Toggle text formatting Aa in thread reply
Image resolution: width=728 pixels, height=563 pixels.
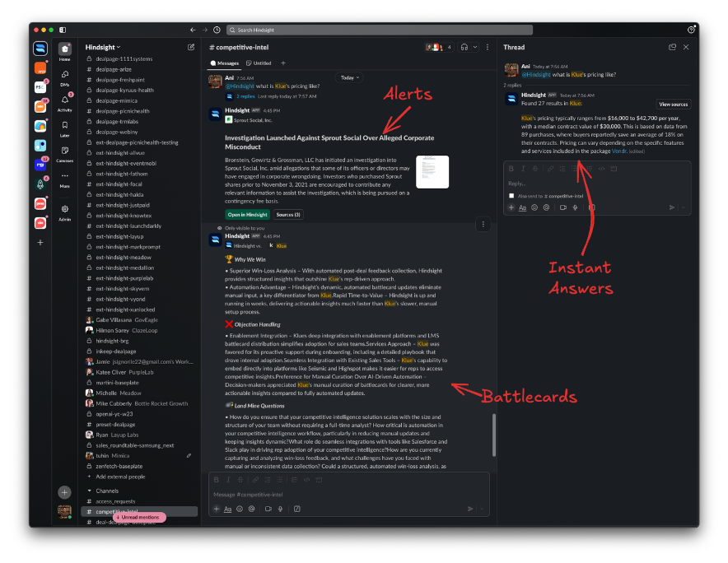click(522, 207)
